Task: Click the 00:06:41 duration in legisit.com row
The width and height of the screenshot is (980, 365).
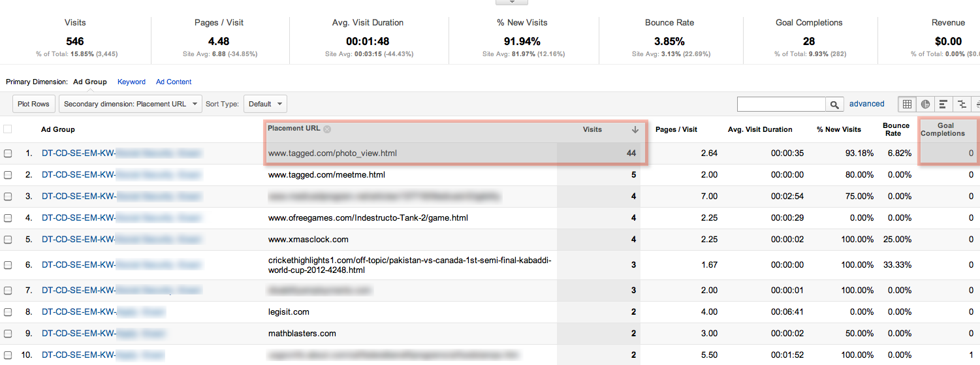Action: click(x=788, y=312)
